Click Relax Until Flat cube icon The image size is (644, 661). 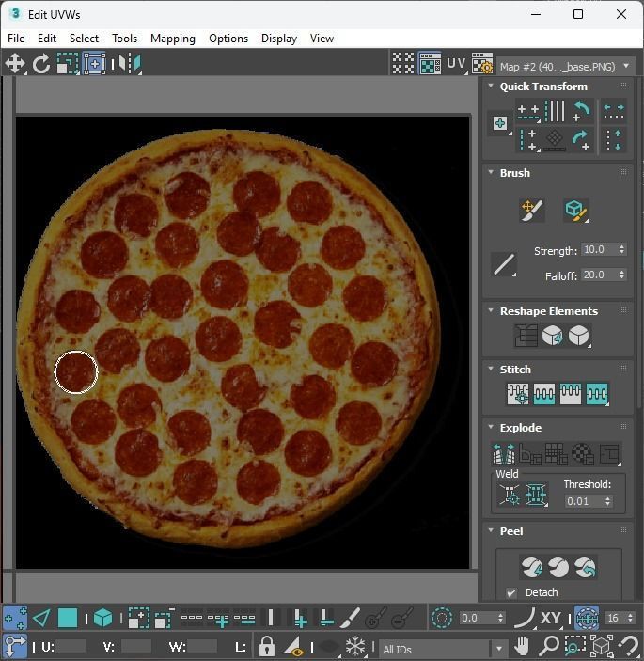coord(552,336)
